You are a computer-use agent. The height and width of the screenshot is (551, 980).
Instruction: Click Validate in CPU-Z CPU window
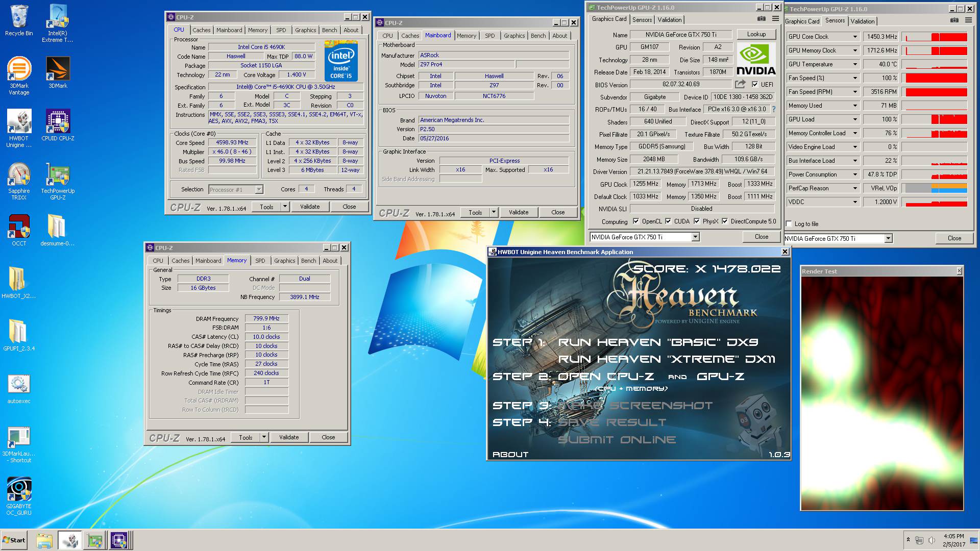tap(310, 207)
